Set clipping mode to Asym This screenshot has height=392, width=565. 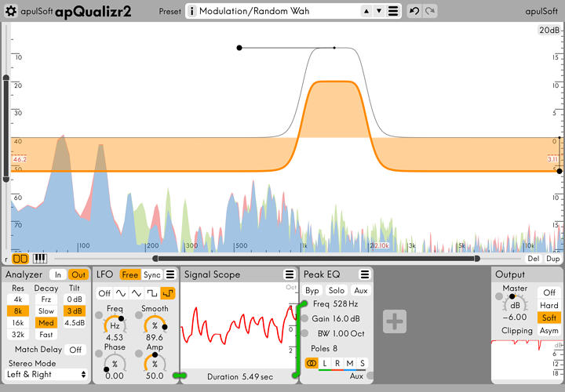click(549, 330)
